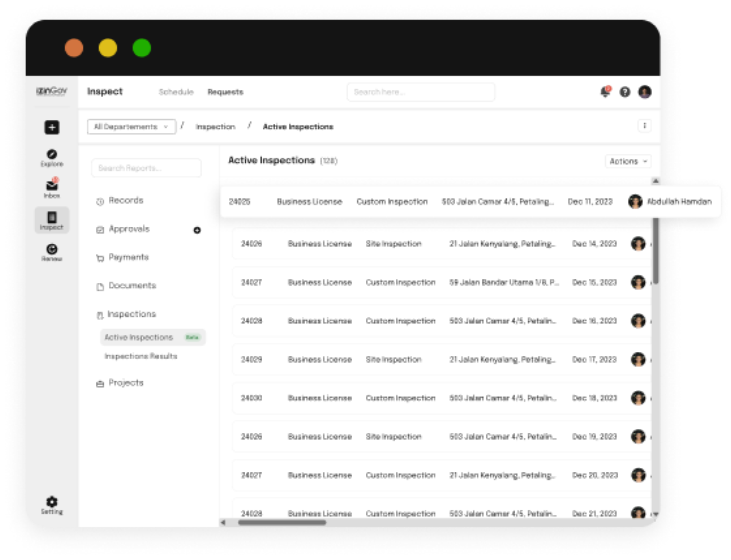Screen dimensions: 731x560
Task: Click Business License in Dec 15, 2023 row
Action: pos(320,282)
